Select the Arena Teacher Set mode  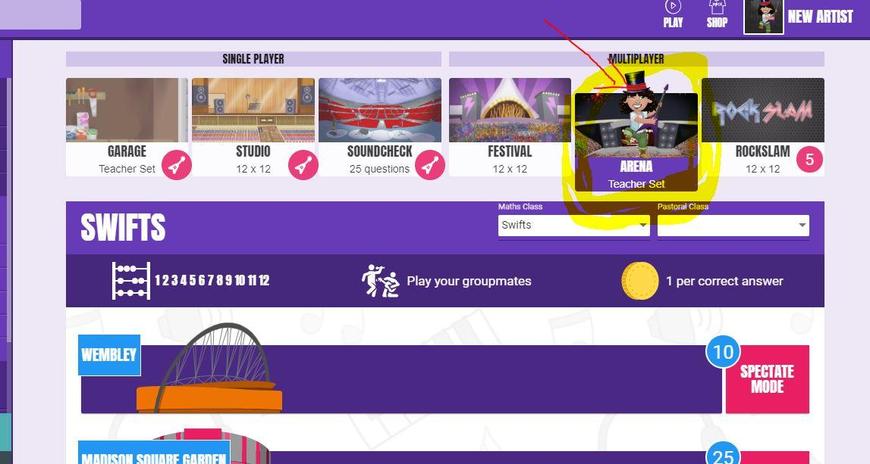pos(636,143)
